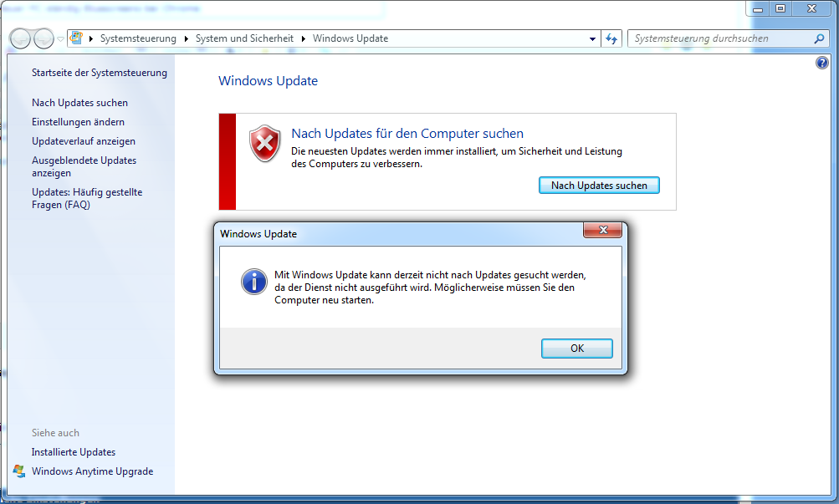The image size is (839, 504).
Task: Minimize the Control Panel window
Action: tap(758, 8)
